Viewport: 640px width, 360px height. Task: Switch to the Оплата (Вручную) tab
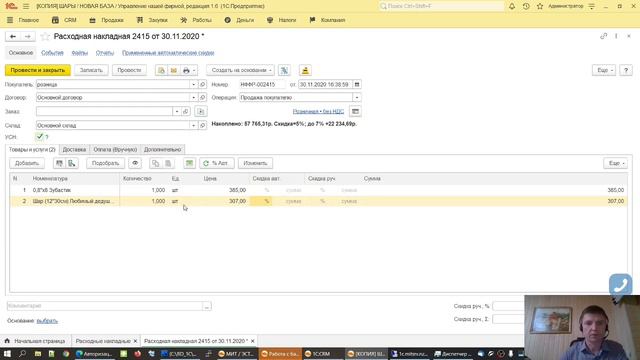coord(115,149)
